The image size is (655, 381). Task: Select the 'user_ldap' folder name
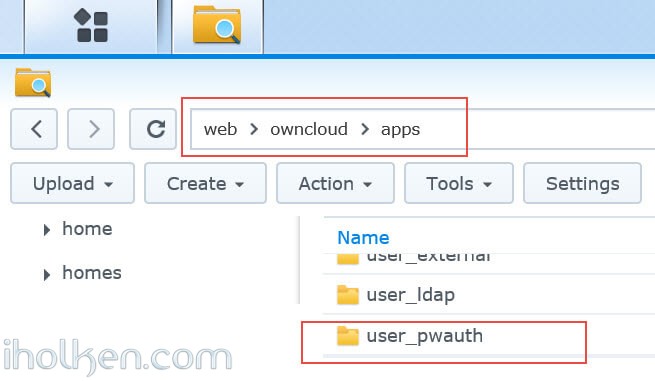click(x=411, y=295)
